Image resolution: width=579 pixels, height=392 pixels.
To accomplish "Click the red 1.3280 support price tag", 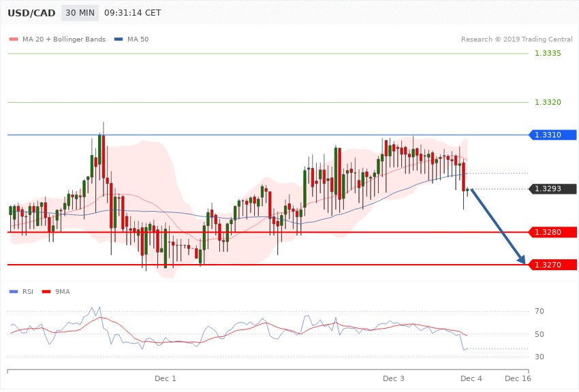I will (552, 233).
